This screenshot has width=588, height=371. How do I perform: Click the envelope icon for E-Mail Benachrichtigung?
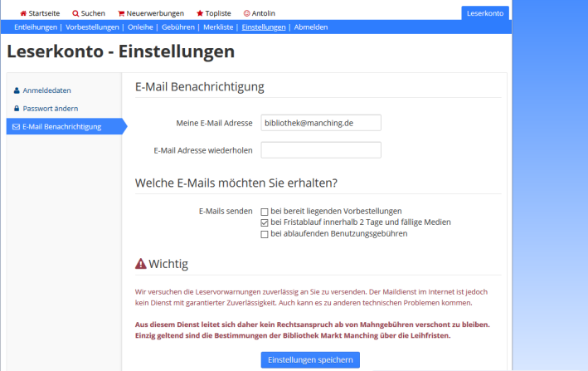coord(17,127)
